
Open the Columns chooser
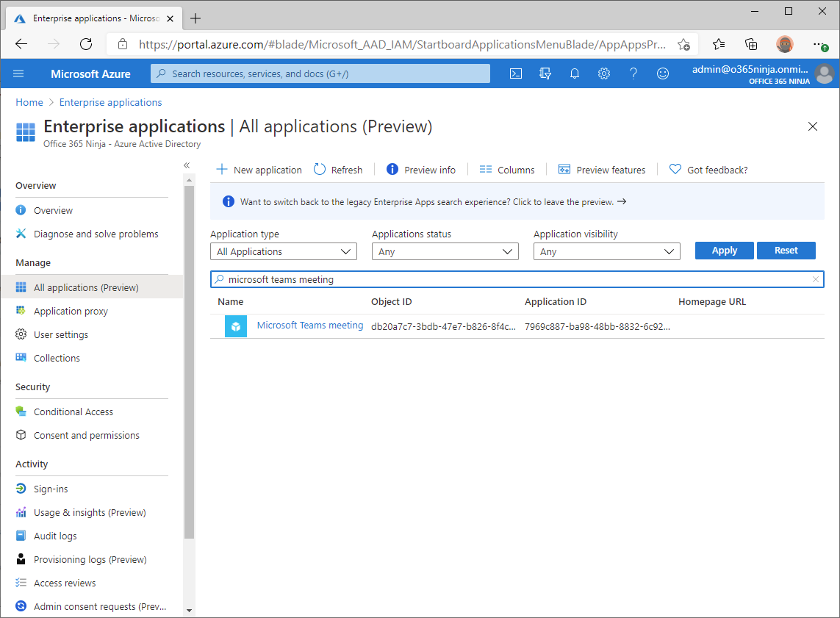[507, 170]
